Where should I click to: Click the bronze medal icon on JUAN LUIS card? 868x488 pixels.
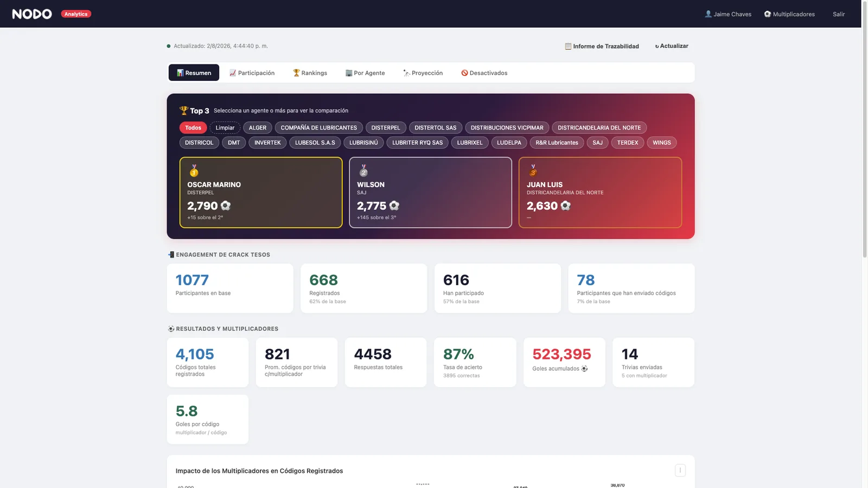[x=533, y=171]
